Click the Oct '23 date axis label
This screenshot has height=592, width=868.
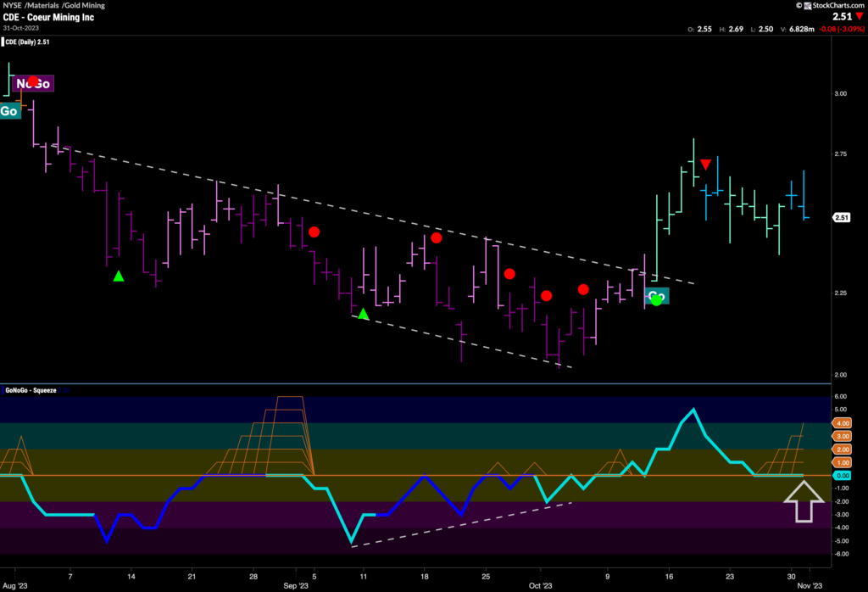539,585
